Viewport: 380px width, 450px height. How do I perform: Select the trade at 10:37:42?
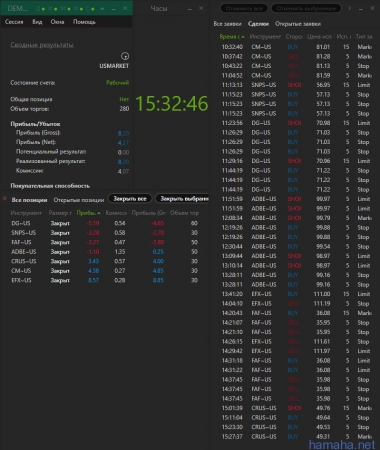(x=296, y=57)
